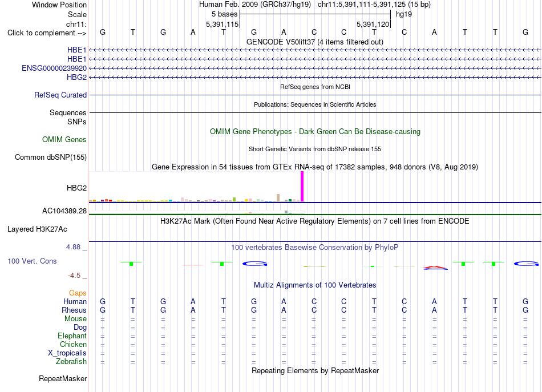Click the '5 bases' scale bar label

(x=224, y=14)
